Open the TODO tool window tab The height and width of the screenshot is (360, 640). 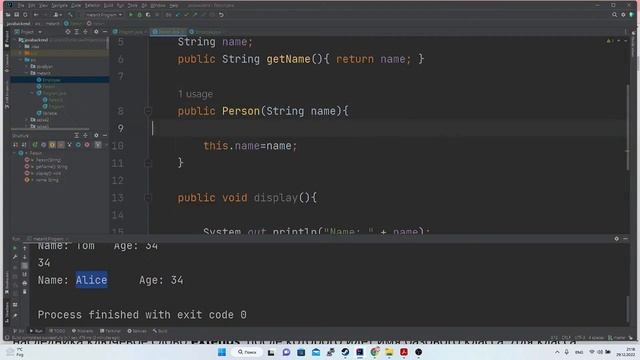[57, 331]
